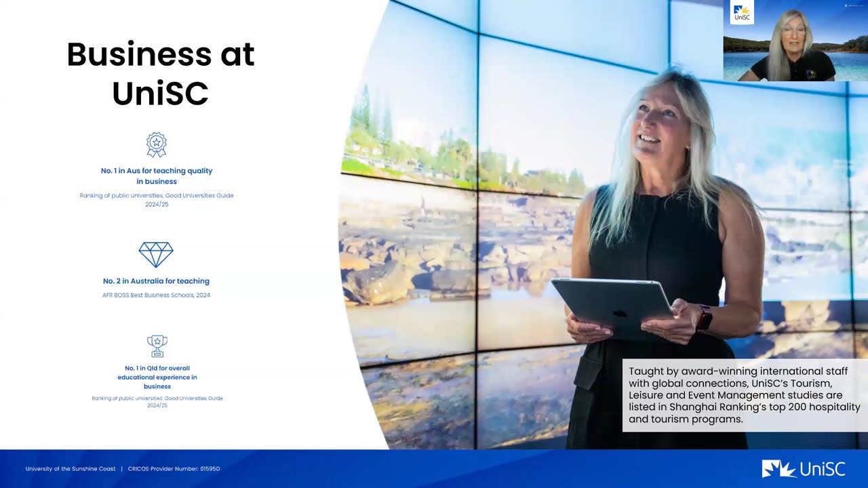The height and width of the screenshot is (488, 868).
Task: Click the UniSC logo in the blue footer
Action: pos(804,469)
